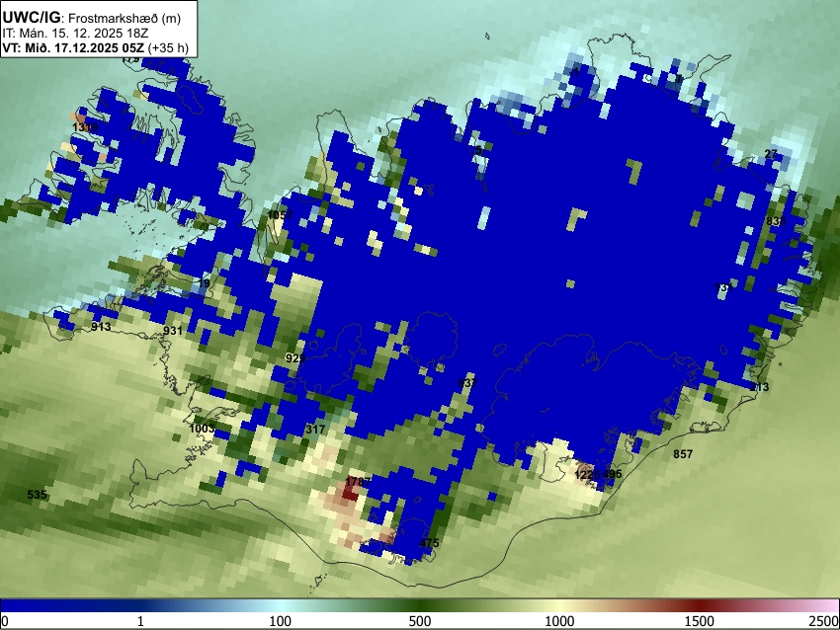Click the title text 'UWC/IG: Frostmarkshæð (m)'
Screen dimensions: 840x630
tap(92, 18)
